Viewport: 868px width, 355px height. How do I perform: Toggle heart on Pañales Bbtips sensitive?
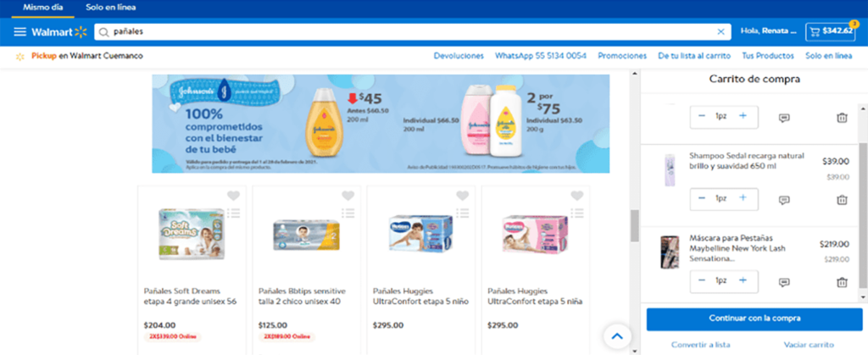348,195
